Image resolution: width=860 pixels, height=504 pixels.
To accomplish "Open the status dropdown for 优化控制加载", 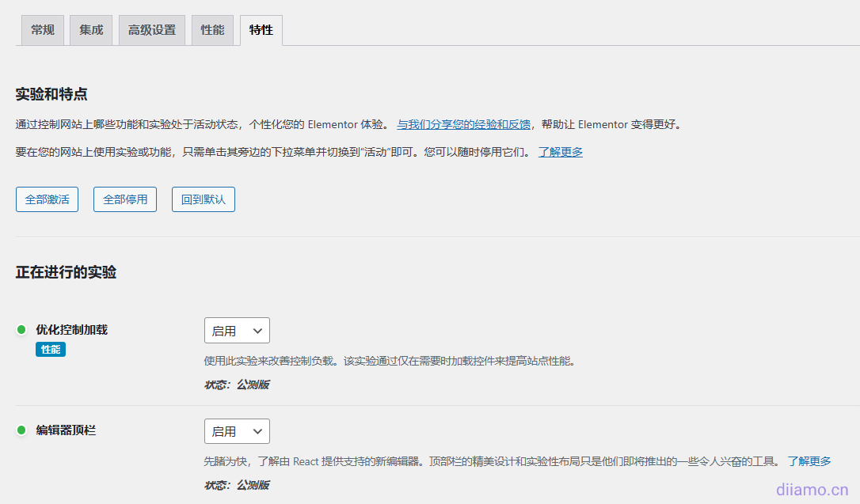I will click(237, 330).
